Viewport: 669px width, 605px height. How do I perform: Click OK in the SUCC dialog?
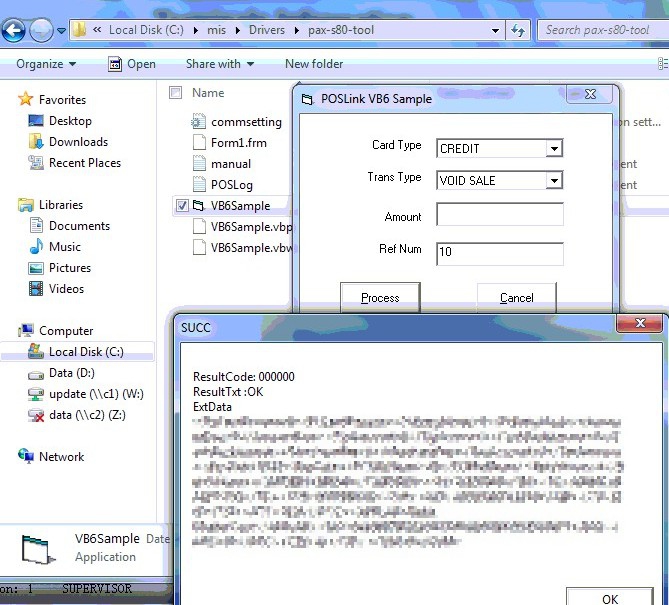610,598
